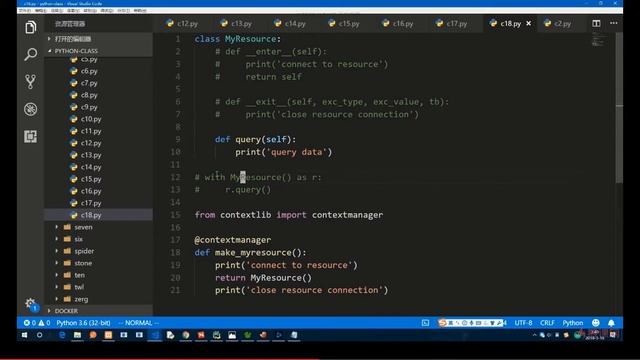Expand the ten folder
The height and width of the screenshot is (360, 640).
coord(80,275)
